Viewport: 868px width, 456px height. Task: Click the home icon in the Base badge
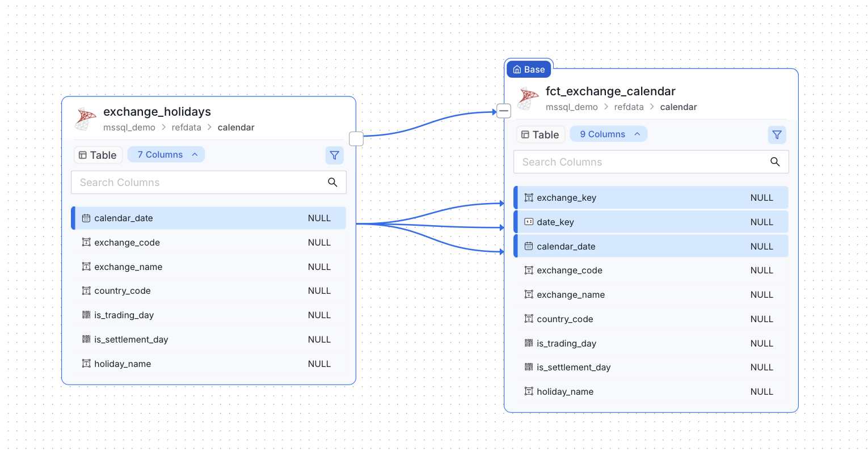pos(517,70)
